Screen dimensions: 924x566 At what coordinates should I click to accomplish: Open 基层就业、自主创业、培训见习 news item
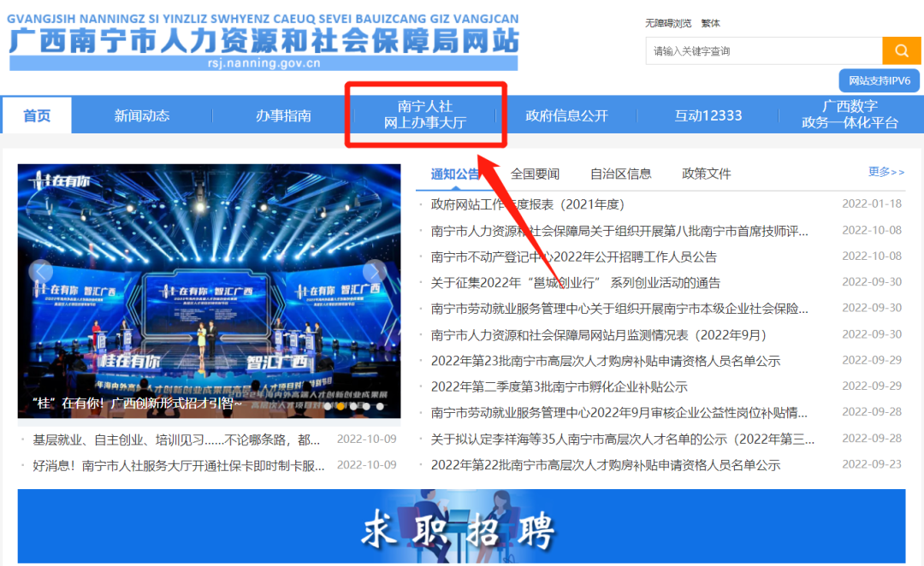[176, 440]
